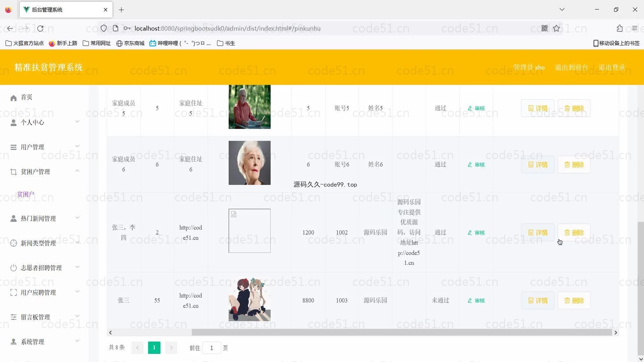Open the 哔哩哔哩 bookmark
The height and width of the screenshot is (362, 644).
(180, 43)
